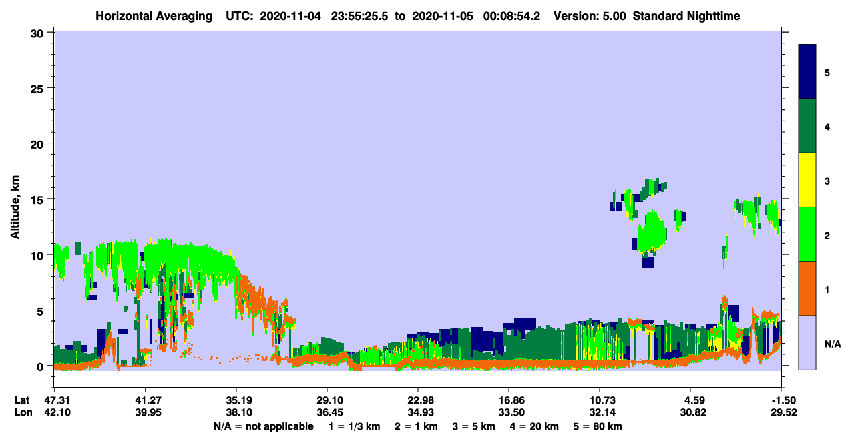Click the altitude tick label 15
This screenshot has width=868, height=445.
[39, 199]
